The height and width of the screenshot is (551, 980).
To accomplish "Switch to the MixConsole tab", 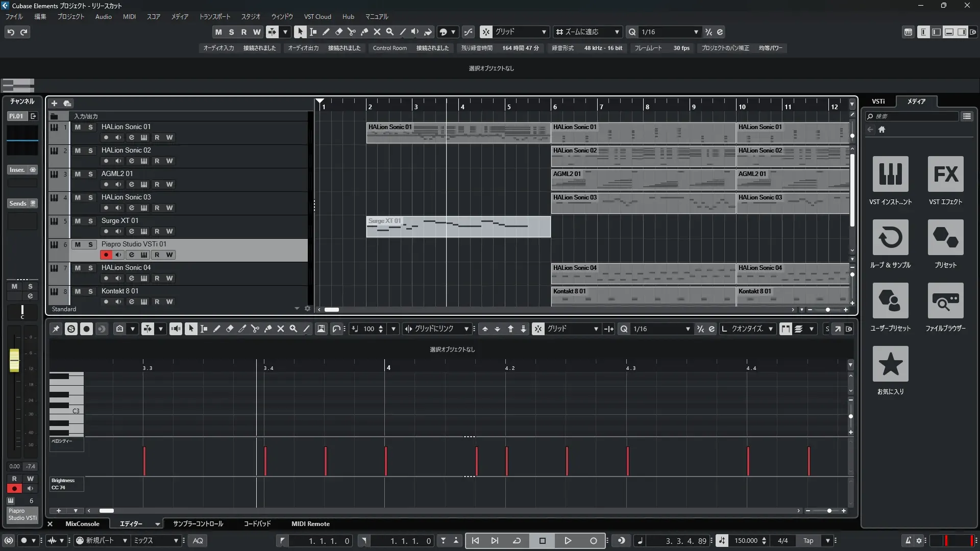I will 82,524.
